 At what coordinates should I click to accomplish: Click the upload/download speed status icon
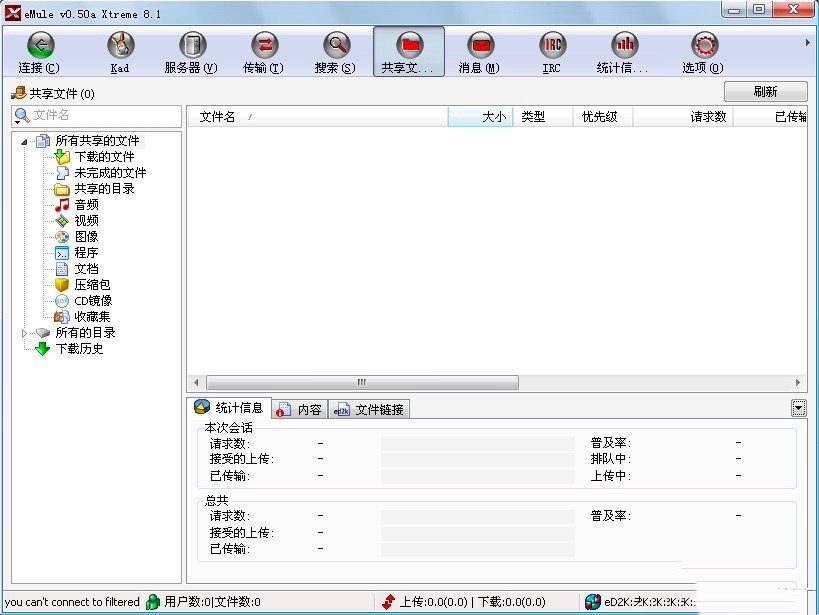(389, 602)
